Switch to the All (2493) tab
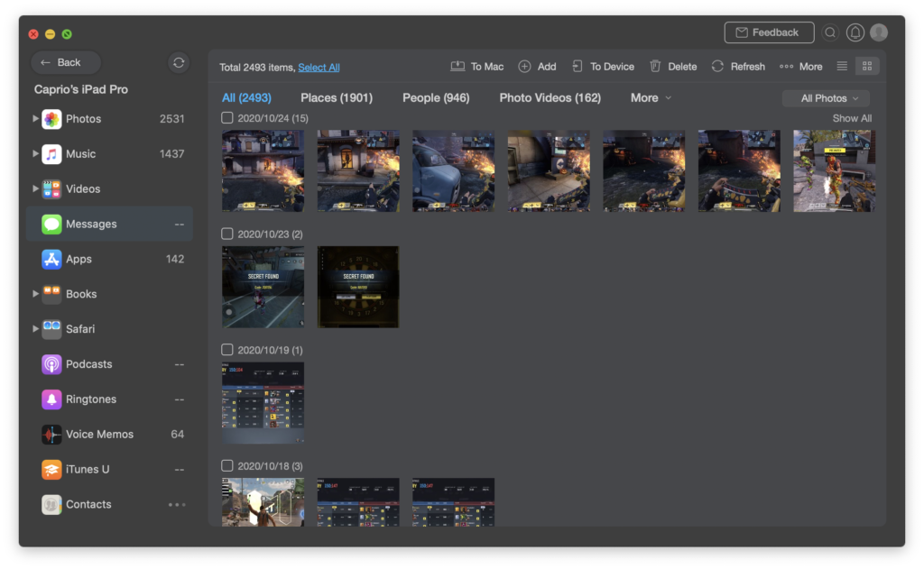This screenshot has width=924, height=569. (x=246, y=97)
